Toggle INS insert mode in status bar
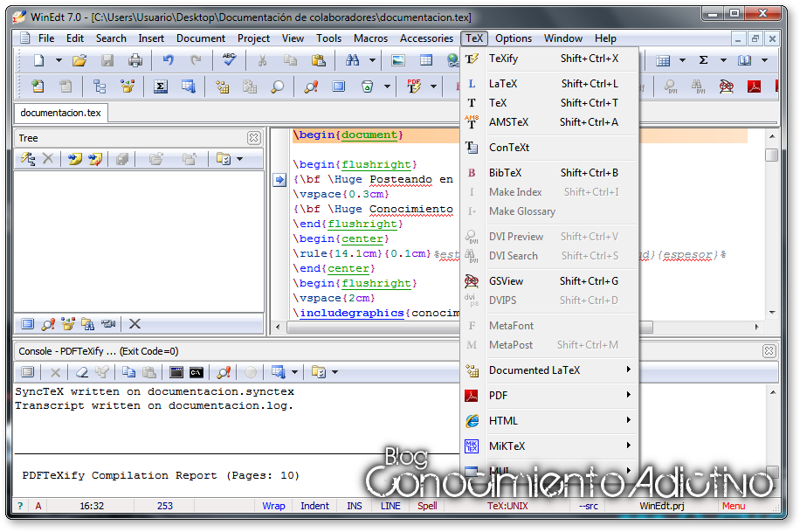This screenshot has width=800, height=532. (x=355, y=506)
